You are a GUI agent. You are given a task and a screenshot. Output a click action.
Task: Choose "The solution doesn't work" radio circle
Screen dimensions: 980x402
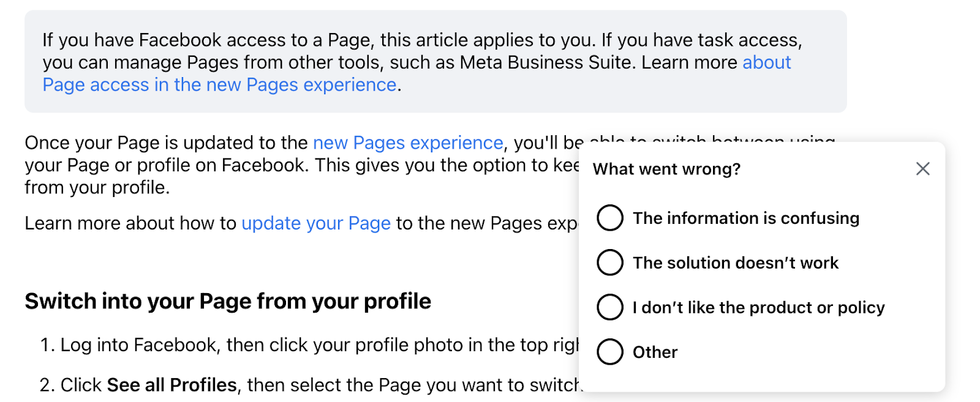coord(610,262)
